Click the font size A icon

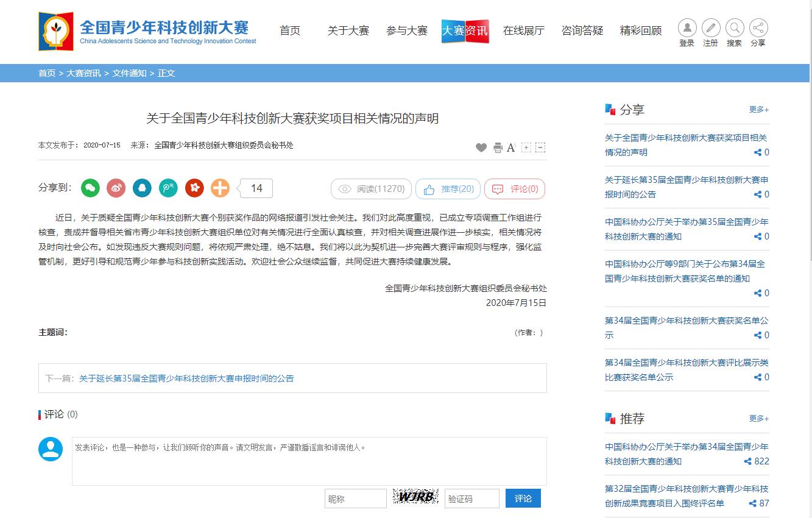coord(511,147)
